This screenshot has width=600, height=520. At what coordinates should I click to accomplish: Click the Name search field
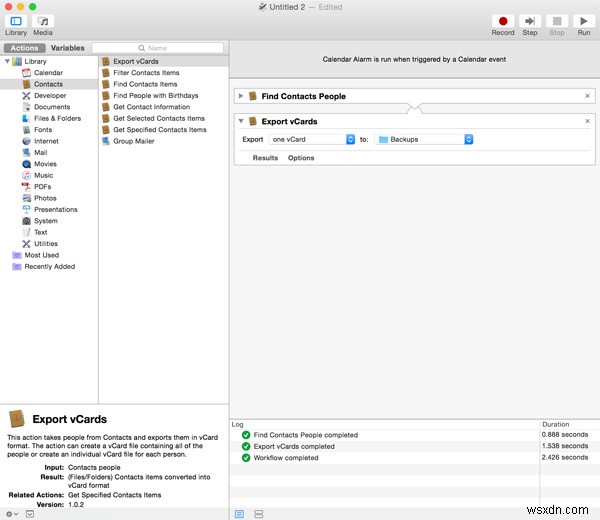pyautogui.click(x=158, y=48)
